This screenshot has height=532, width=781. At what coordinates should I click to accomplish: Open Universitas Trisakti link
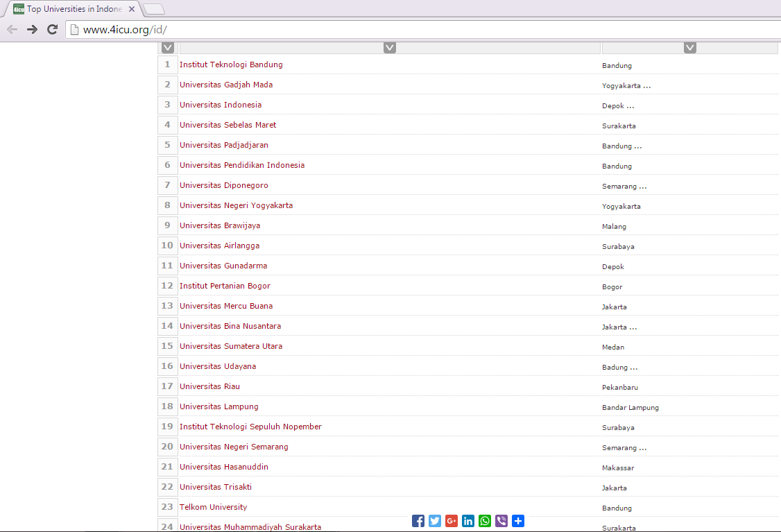point(216,487)
